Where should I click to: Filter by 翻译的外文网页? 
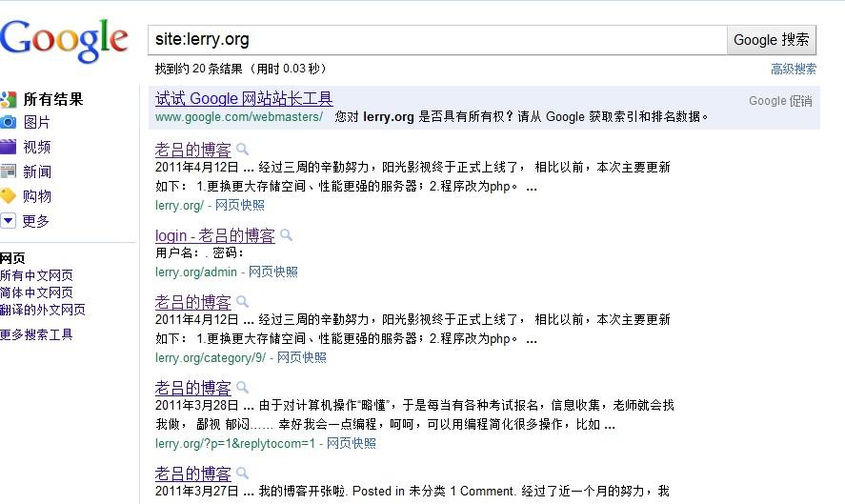point(43,310)
